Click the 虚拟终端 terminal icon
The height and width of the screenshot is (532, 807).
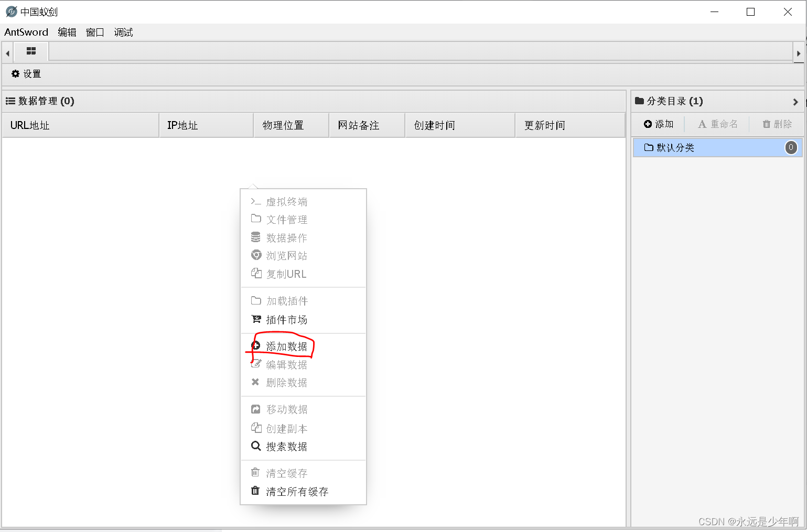point(256,202)
